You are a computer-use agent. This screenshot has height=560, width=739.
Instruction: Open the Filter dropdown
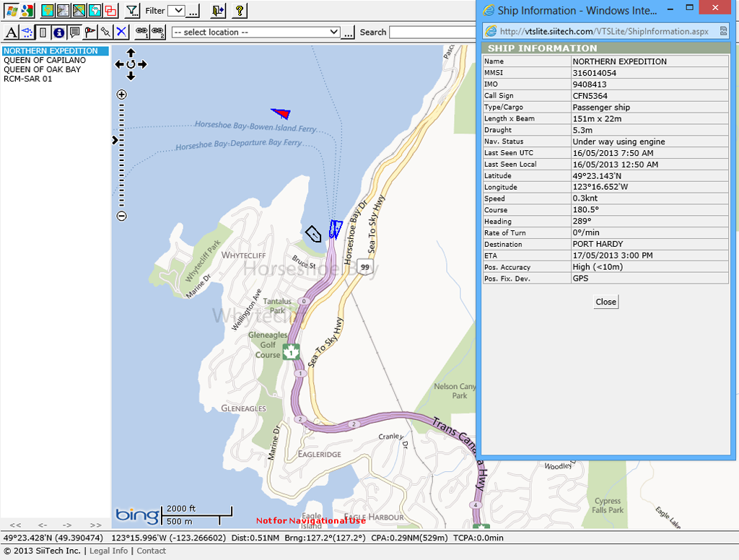click(x=176, y=10)
